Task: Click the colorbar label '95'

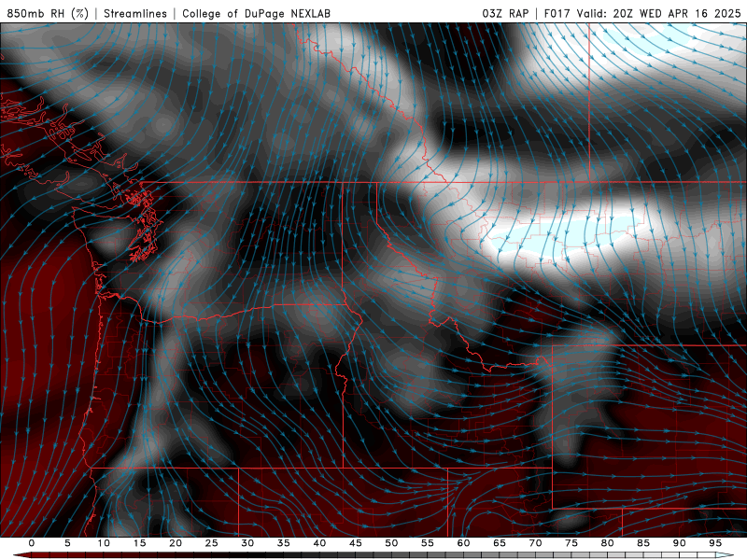Action: click(x=715, y=543)
